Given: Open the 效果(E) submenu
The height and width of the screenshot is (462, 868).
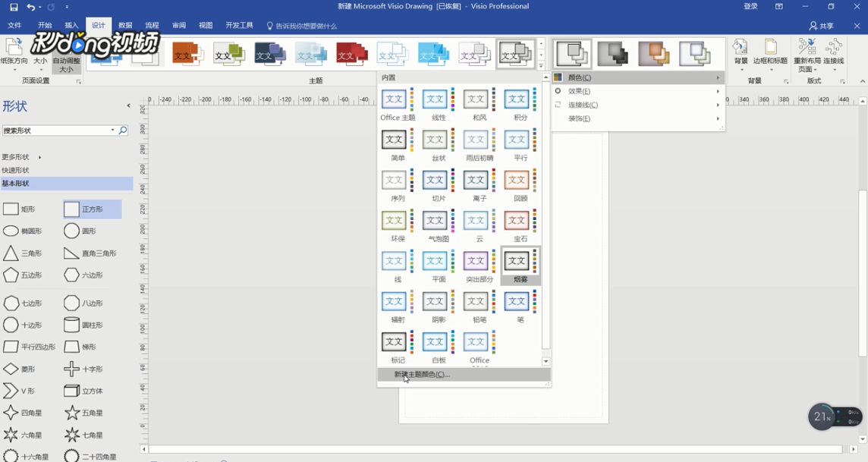Looking at the screenshot, I should (637, 91).
